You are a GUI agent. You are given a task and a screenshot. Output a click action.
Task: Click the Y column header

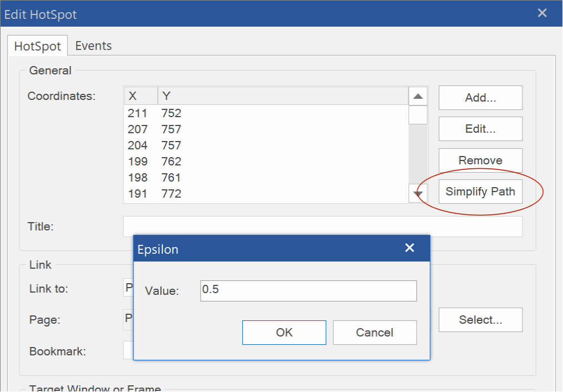pos(282,96)
